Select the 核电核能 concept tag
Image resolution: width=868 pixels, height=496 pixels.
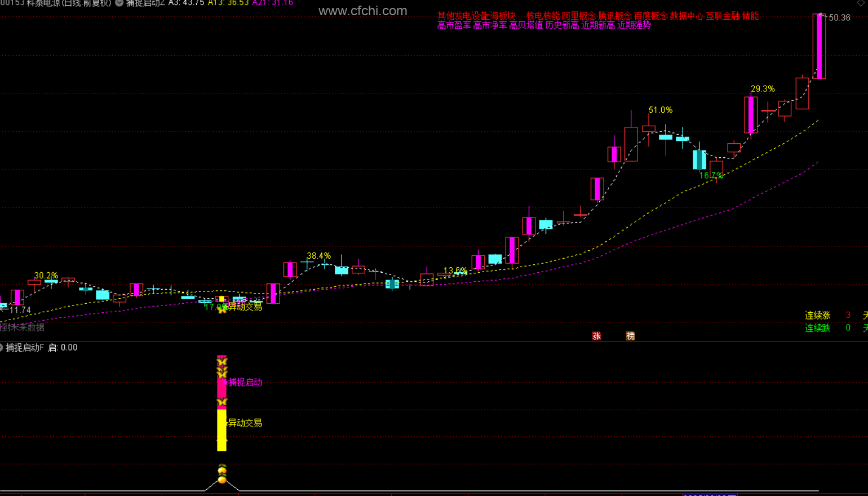pyautogui.click(x=543, y=16)
